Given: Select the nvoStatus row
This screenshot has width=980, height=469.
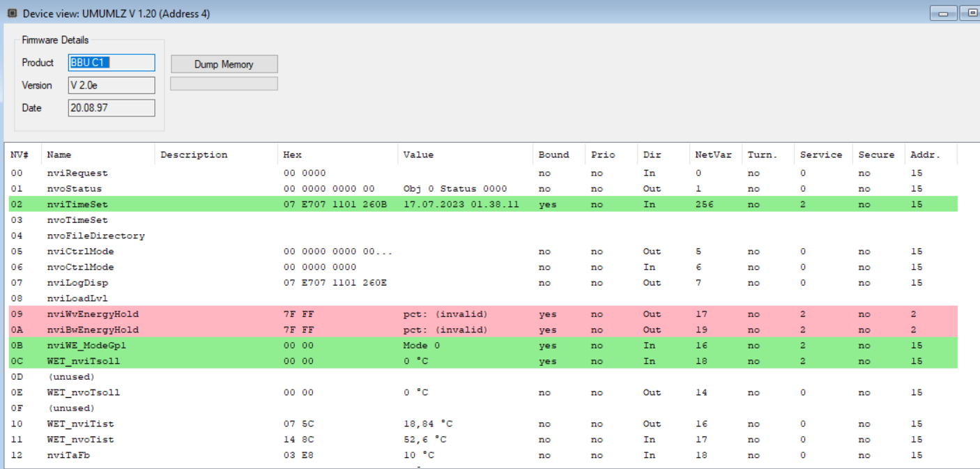Looking at the screenshot, I should tap(482, 189).
